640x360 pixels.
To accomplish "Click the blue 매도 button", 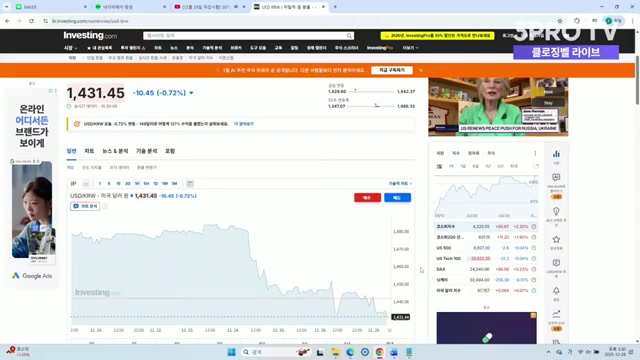I will coord(397,198).
